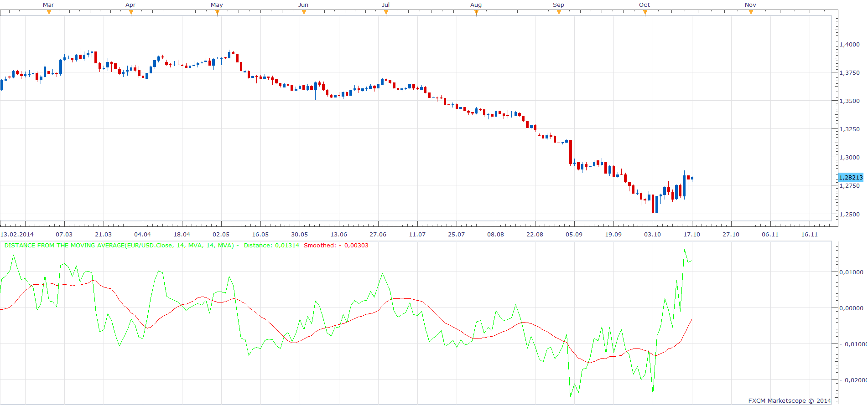Image resolution: width=868 pixels, height=405 pixels.
Task: Click the 27.10 date axis label
Action: 731,234
